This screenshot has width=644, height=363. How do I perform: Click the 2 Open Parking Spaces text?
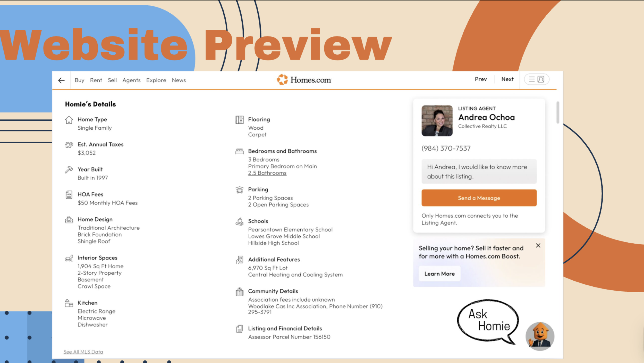[278, 205]
